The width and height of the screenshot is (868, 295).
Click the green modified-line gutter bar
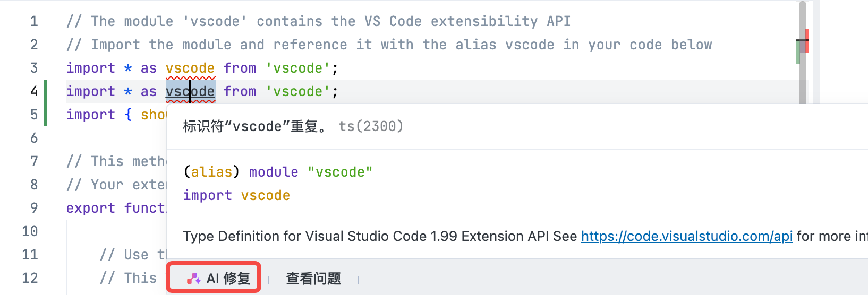(45, 103)
